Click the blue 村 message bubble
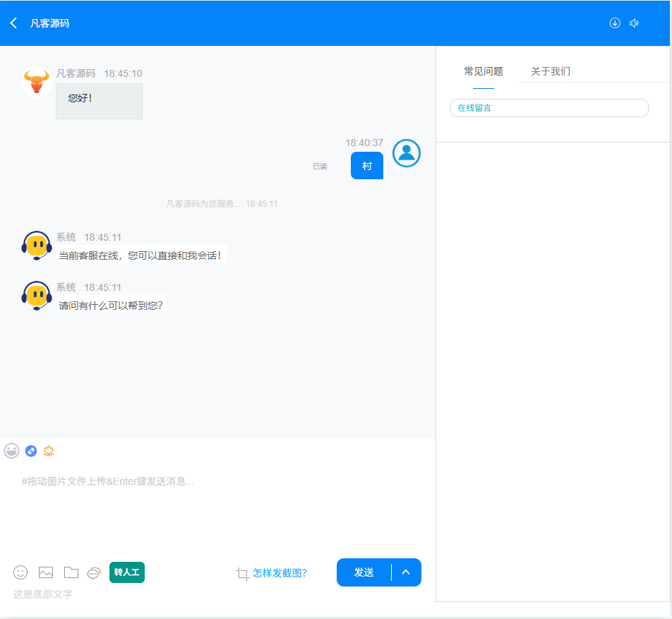Viewport: 672px width, 619px height. click(367, 165)
